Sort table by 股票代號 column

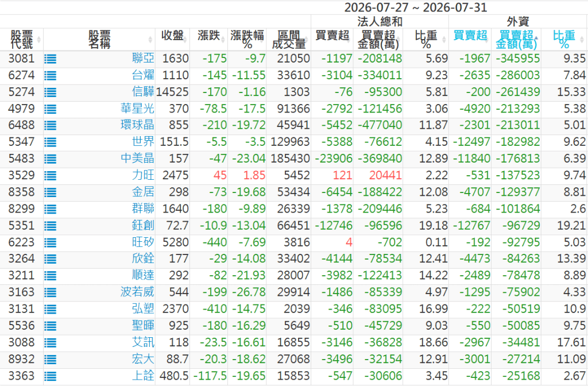point(21,40)
